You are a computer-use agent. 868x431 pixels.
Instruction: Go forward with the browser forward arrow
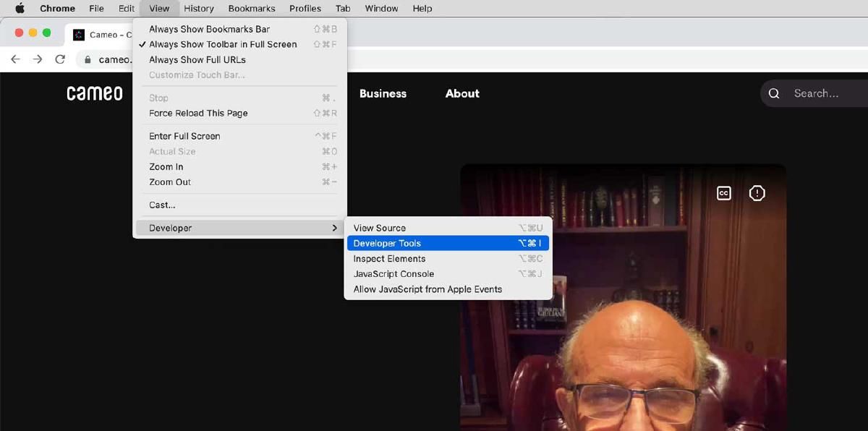[38, 59]
